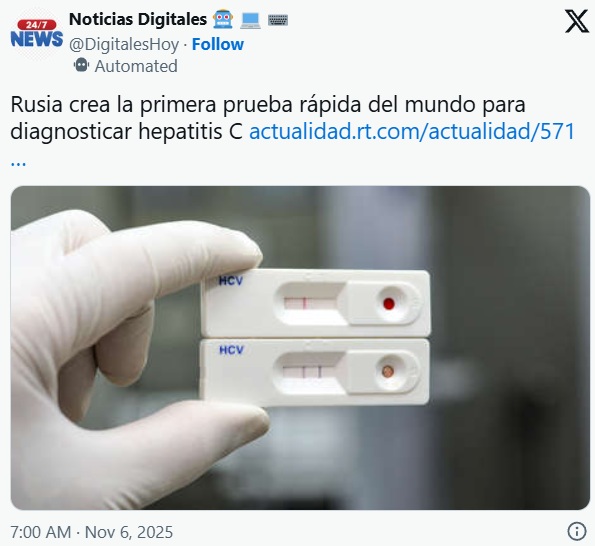This screenshot has width=595, height=546.
Task: Open the gloved hand photo attachment
Action: pos(300,348)
